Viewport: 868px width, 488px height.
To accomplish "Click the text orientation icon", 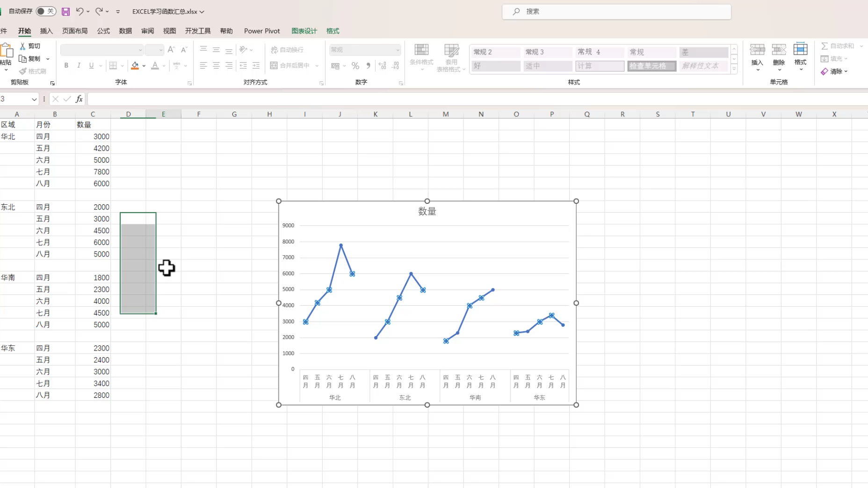I will click(x=243, y=50).
